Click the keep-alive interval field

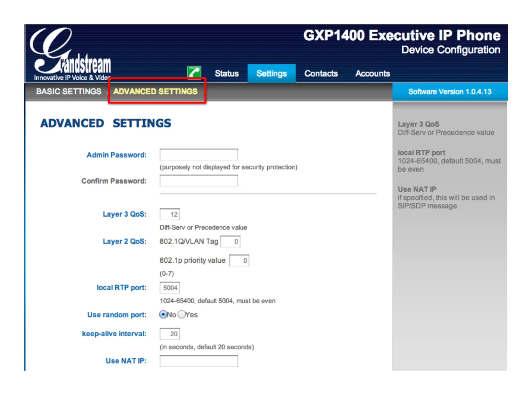(170, 334)
